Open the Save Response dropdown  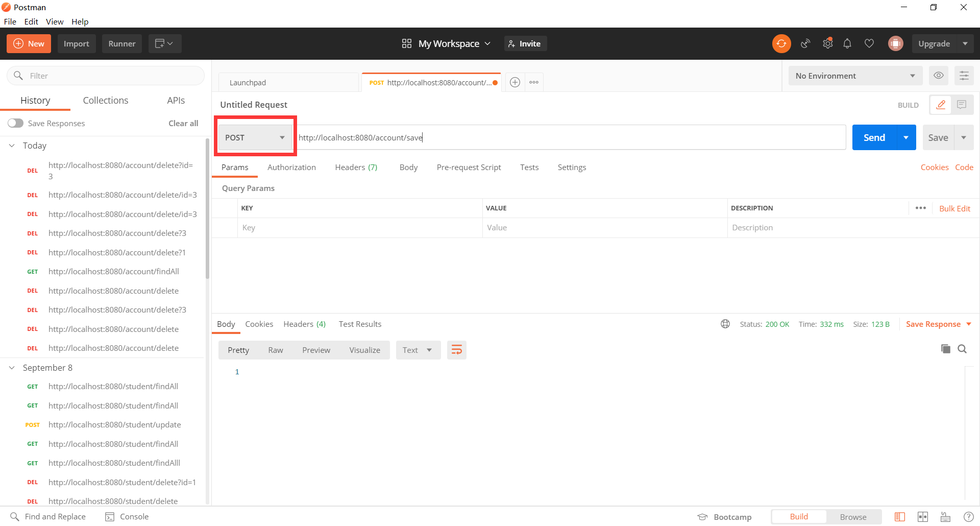click(939, 324)
